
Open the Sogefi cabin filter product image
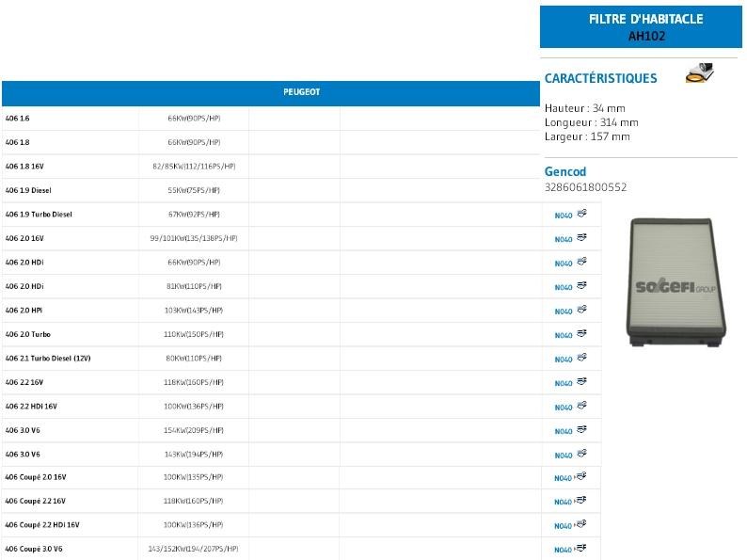pos(675,282)
